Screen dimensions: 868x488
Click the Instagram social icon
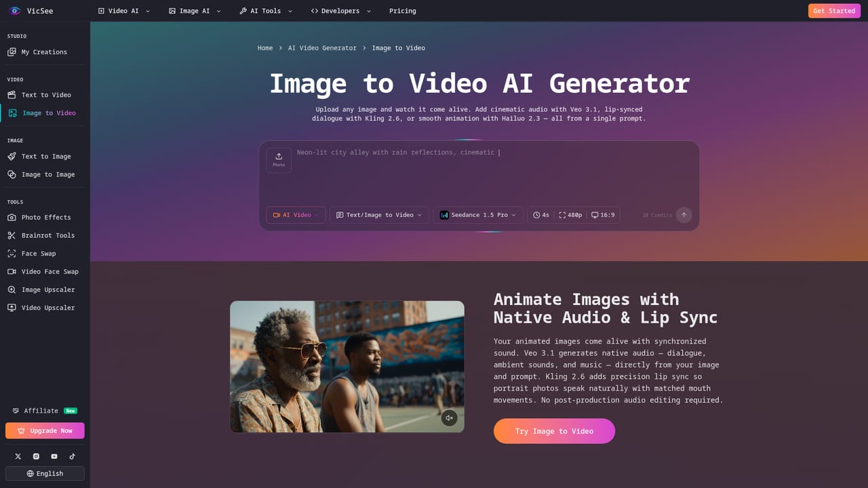click(36, 456)
